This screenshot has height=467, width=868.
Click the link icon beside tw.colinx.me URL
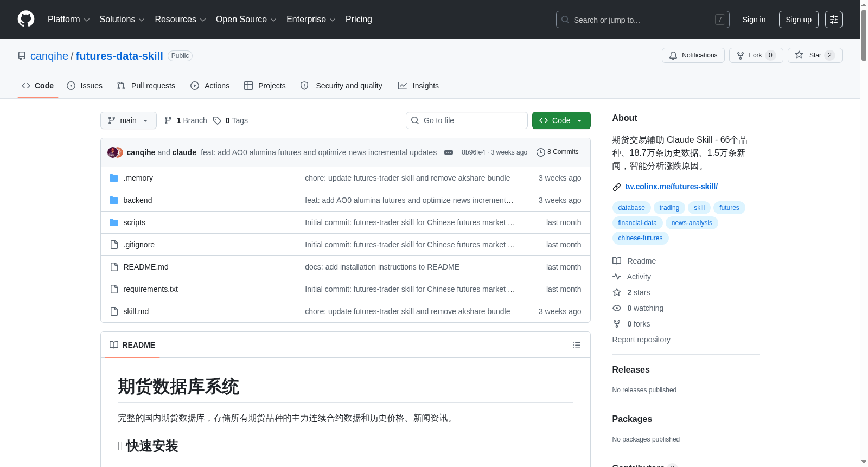tap(617, 187)
